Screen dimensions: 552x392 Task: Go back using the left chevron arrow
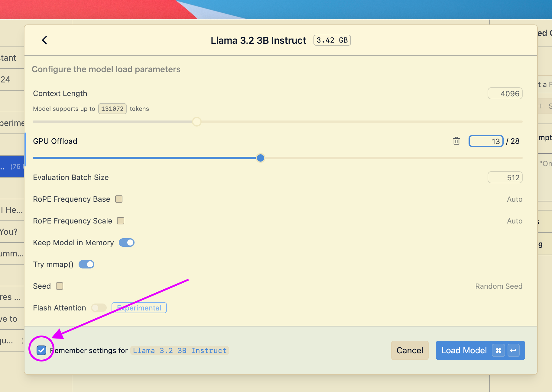(x=45, y=40)
